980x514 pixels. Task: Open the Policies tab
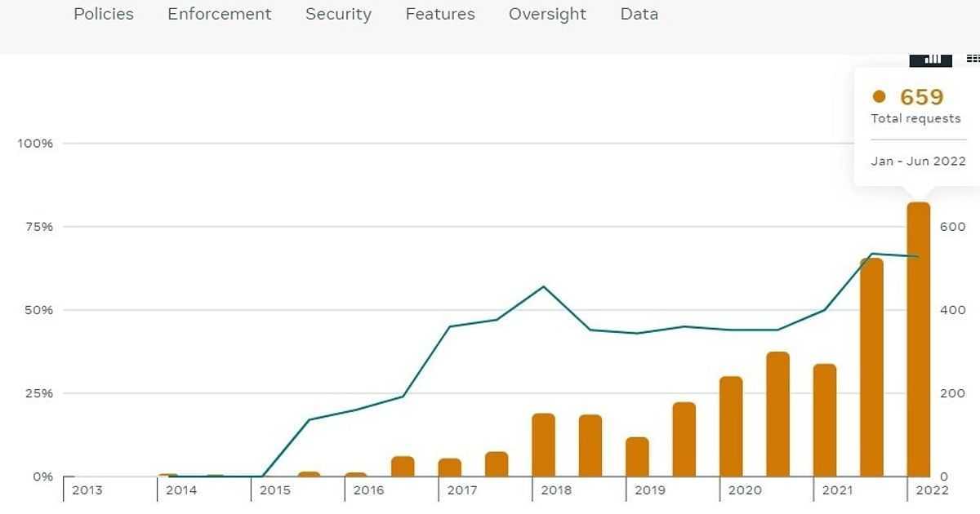[104, 14]
